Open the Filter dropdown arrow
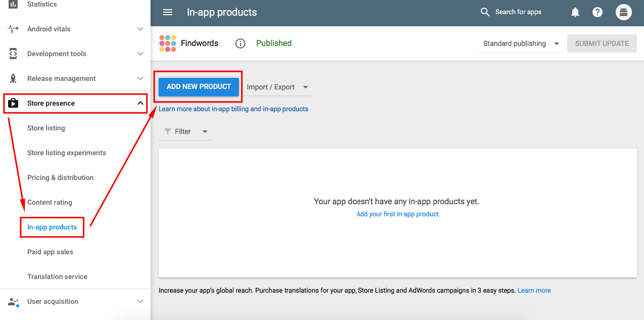Image resolution: width=644 pixels, height=320 pixels. pos(205,131)
